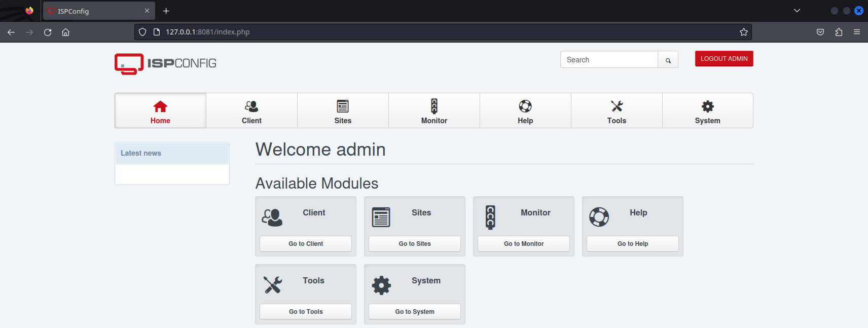Click the Go to Monitor button
Image resolution: width=868 pixels, height=328 pixels.
point(524,244)
